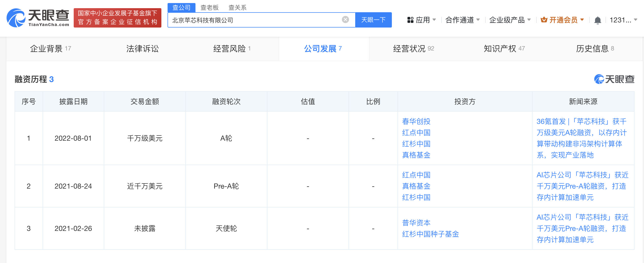Image resolution: width=644 pixels, height=263 pixels.
Task: Open 红杉中国种子基金 investor link
Action: click(430, 234)
